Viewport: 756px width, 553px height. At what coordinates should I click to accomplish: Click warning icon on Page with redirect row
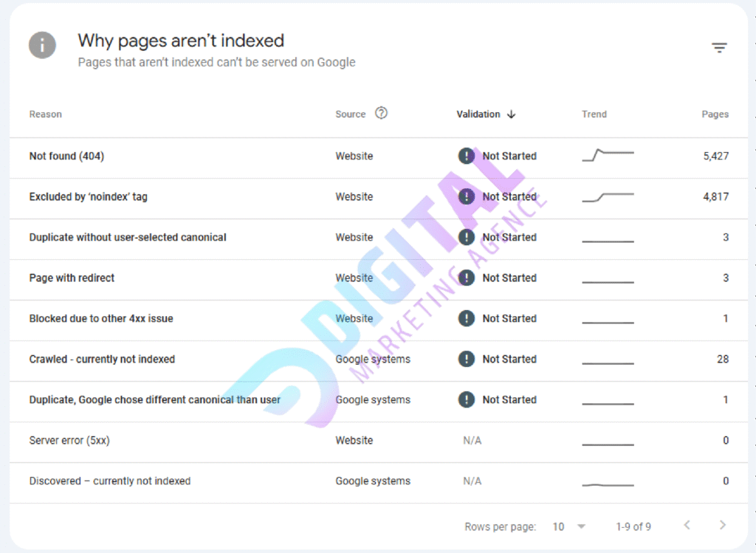[x=467, y=278]
